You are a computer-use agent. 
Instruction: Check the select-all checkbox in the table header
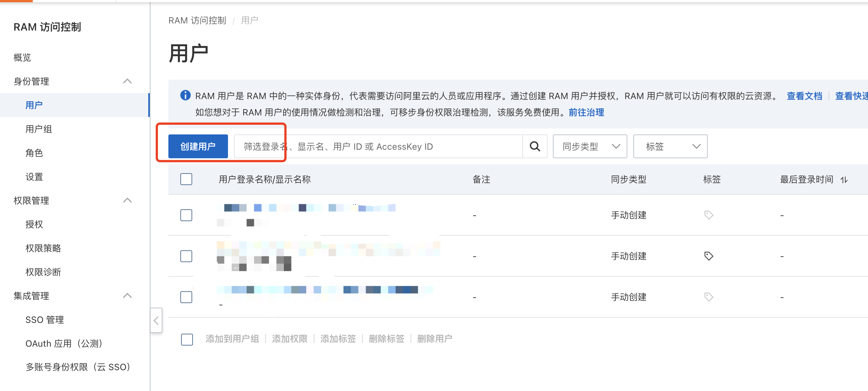(186, 179)
